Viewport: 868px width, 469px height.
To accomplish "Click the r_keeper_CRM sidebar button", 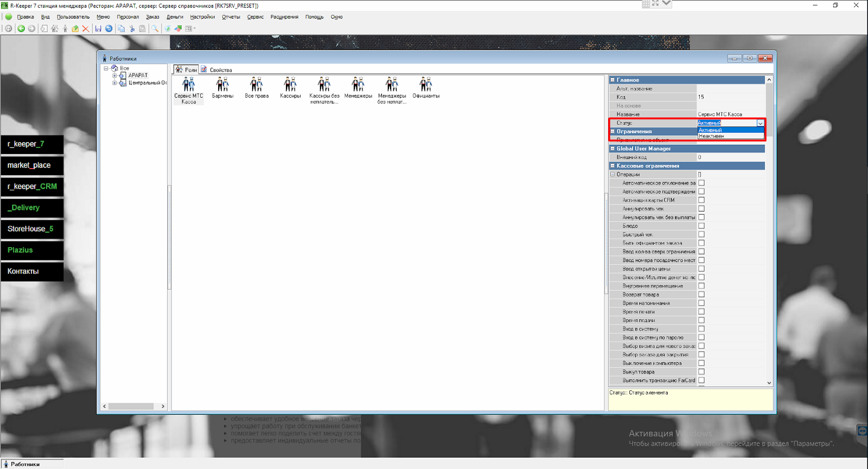I will pos(32,187).
